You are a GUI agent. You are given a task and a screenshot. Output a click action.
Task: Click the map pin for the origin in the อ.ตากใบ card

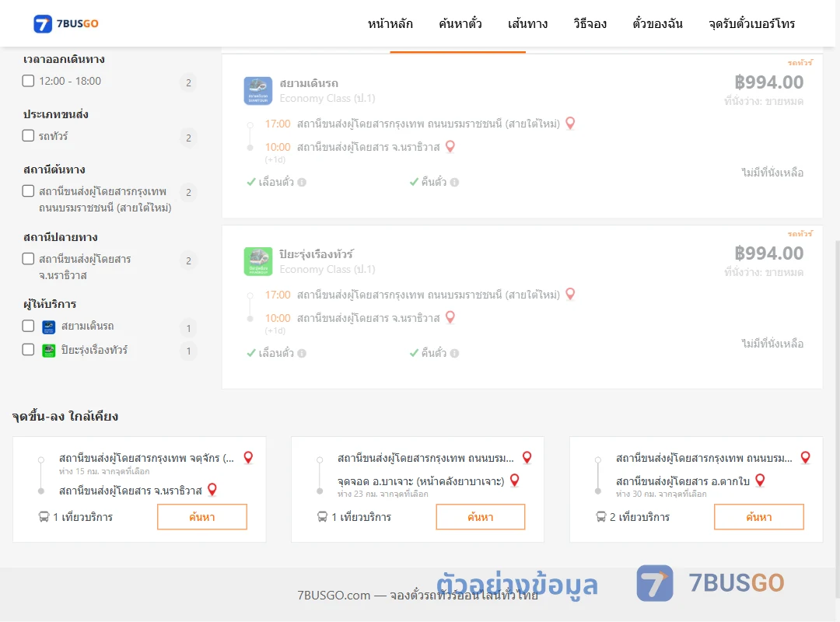[x=805, y=457]
